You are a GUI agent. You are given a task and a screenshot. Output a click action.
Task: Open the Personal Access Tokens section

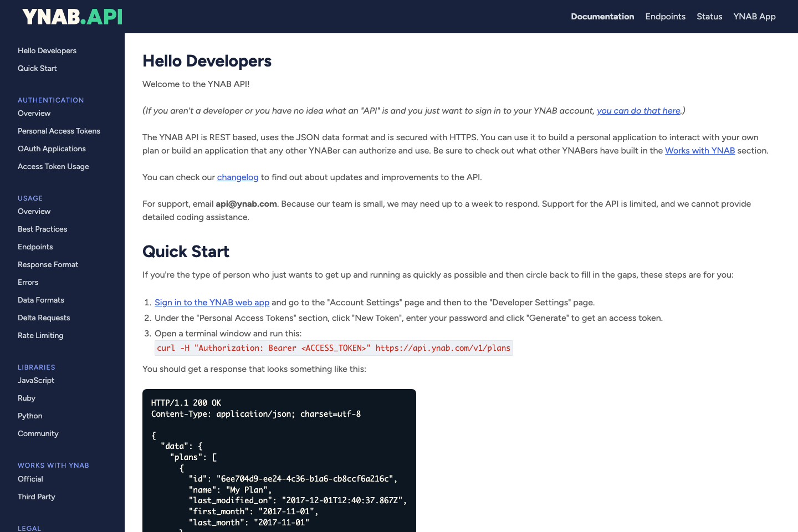(59, 131)
